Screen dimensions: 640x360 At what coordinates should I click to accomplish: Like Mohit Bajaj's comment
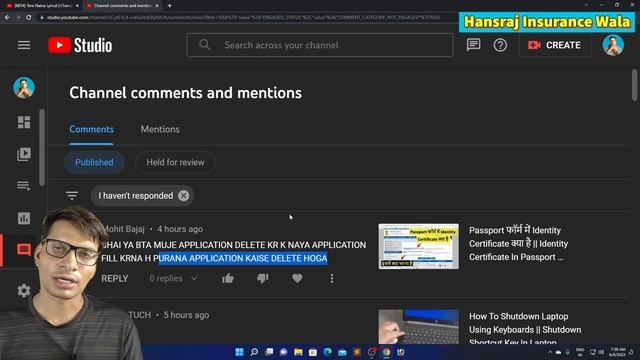tap(228, 278)
